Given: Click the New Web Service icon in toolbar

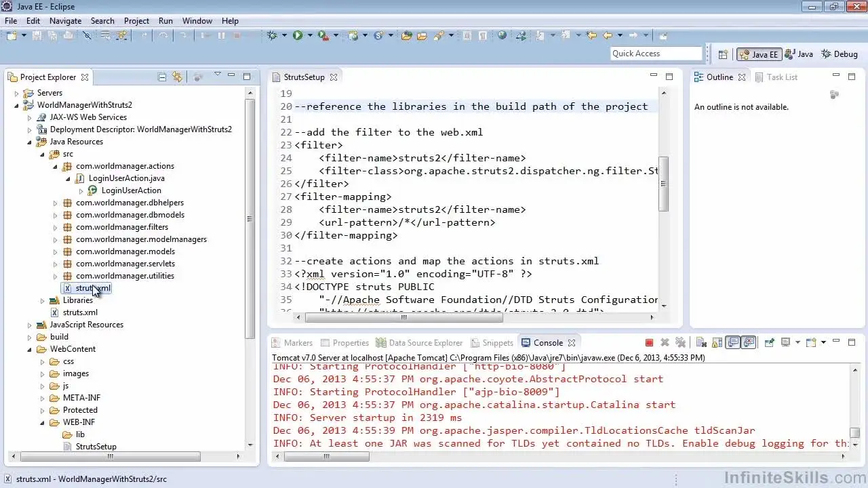Looking at the screenshot, I should [378, 35].
